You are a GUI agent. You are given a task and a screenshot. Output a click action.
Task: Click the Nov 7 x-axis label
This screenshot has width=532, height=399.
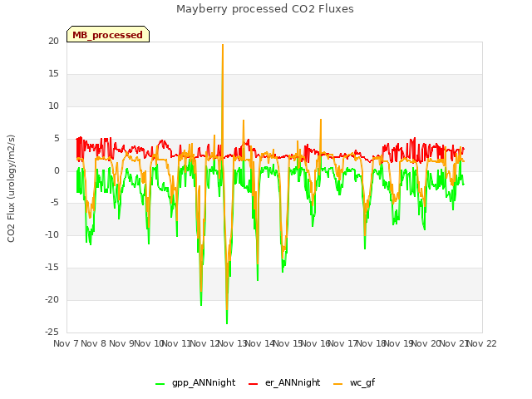coord(66,343)
